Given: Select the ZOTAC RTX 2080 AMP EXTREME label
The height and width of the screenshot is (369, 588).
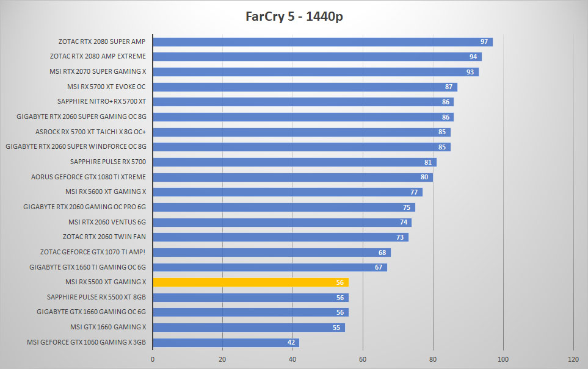Looking at the screenshot, I should coord(98,56).
